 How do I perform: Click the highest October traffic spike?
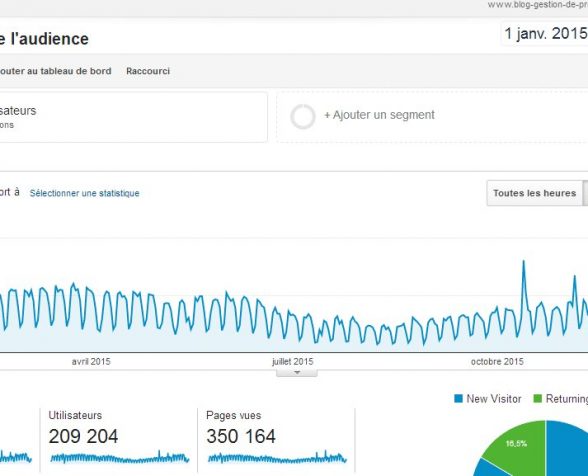(x=524, y=261)
